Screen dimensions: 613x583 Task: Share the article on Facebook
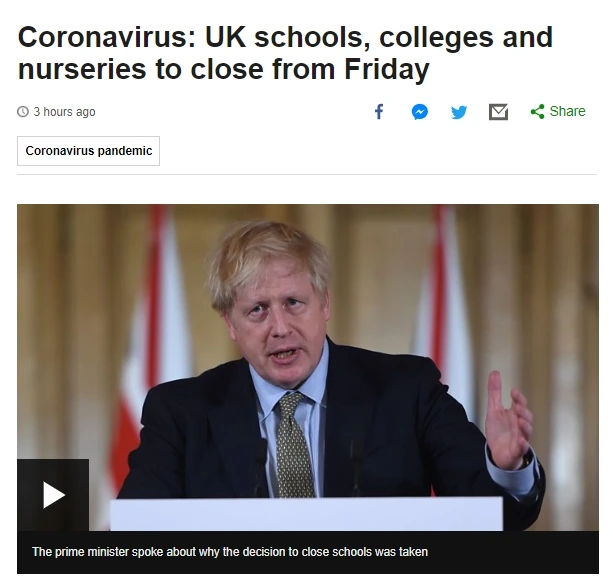click(379, 112)
